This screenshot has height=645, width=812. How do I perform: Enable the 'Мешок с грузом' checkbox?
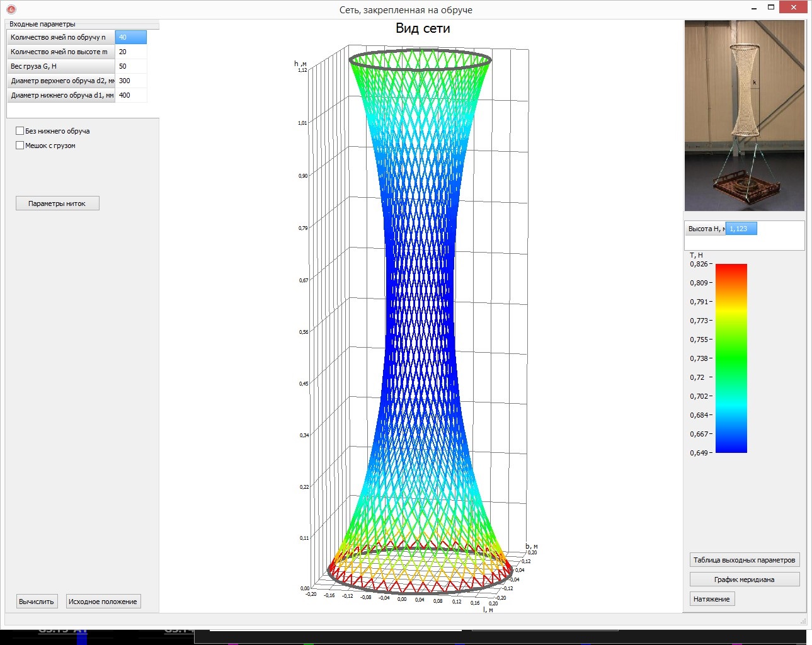pos(20,146)
